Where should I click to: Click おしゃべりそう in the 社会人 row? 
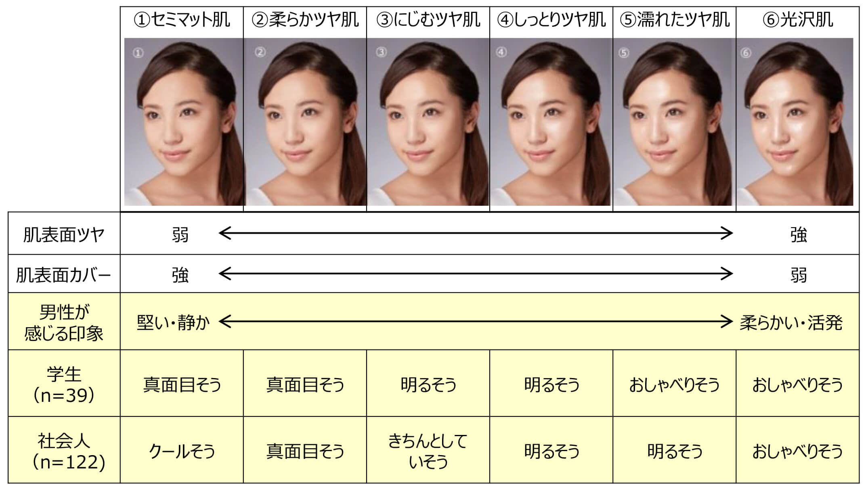(798, 451)
